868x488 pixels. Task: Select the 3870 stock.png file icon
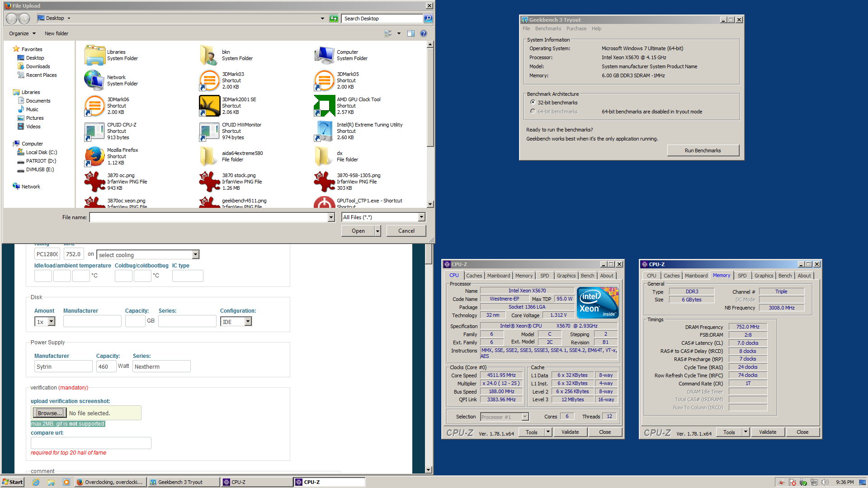tap(209, 182)
